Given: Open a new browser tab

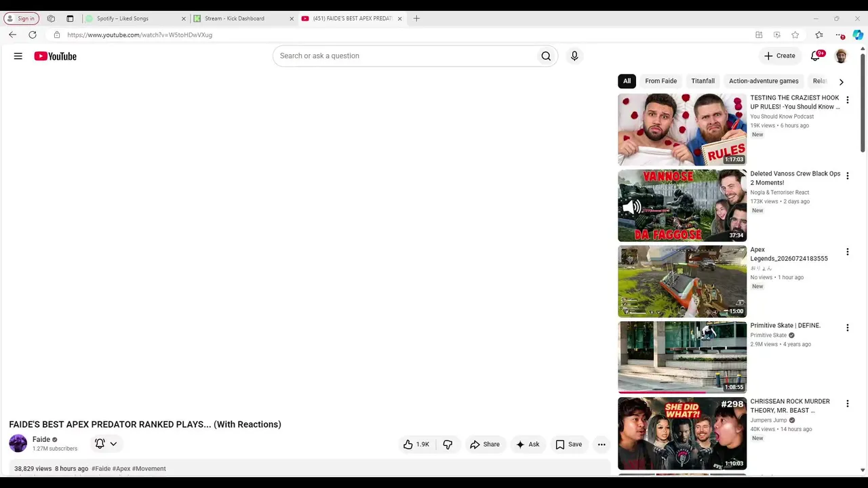Looking at the screenshot, I should point(416,19).
